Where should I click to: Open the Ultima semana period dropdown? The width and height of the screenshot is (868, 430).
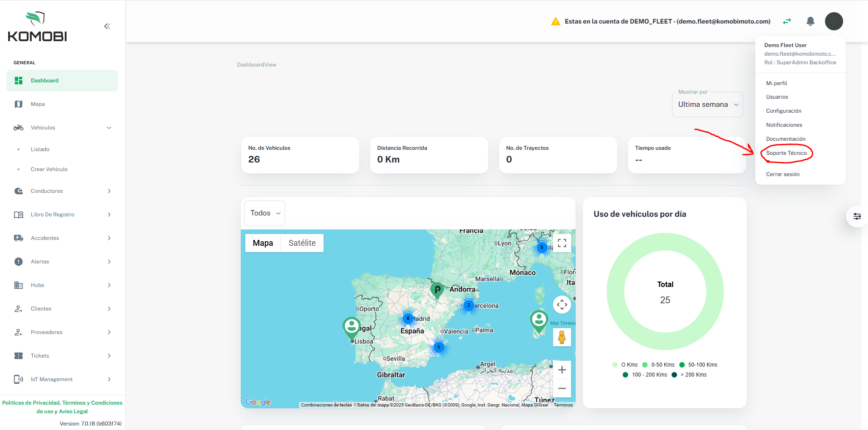(x=707, y=105)
